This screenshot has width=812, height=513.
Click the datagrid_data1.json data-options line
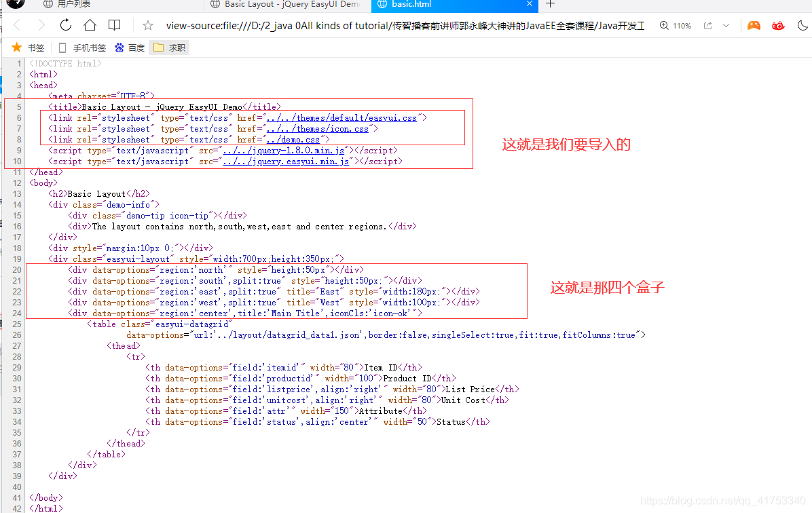point(386,335)
